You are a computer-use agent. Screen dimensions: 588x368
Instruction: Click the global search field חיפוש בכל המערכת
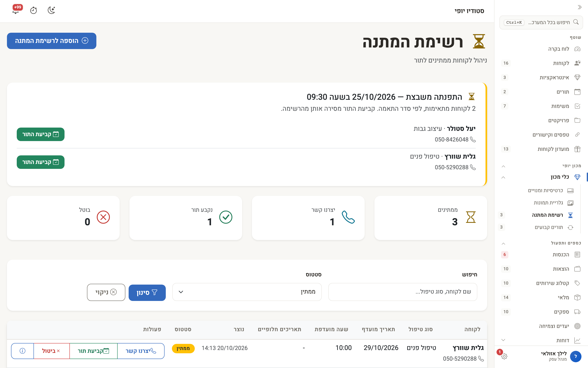541,22
